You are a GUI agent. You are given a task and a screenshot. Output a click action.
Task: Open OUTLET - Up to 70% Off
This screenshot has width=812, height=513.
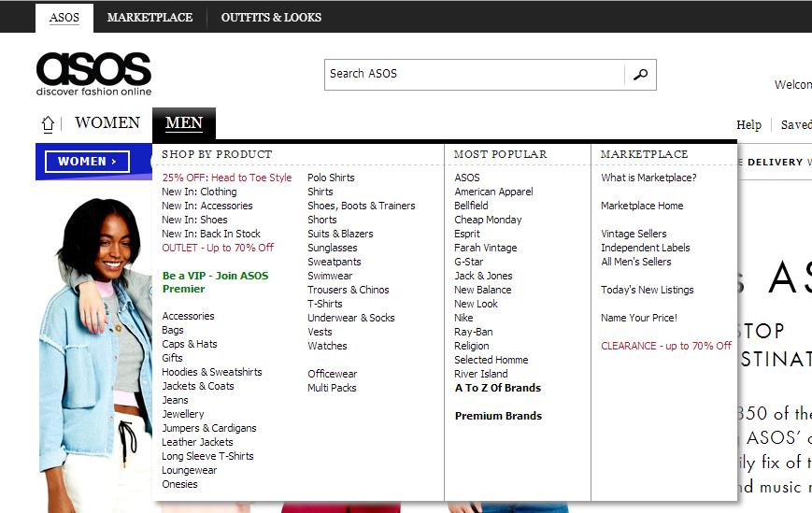218,248
